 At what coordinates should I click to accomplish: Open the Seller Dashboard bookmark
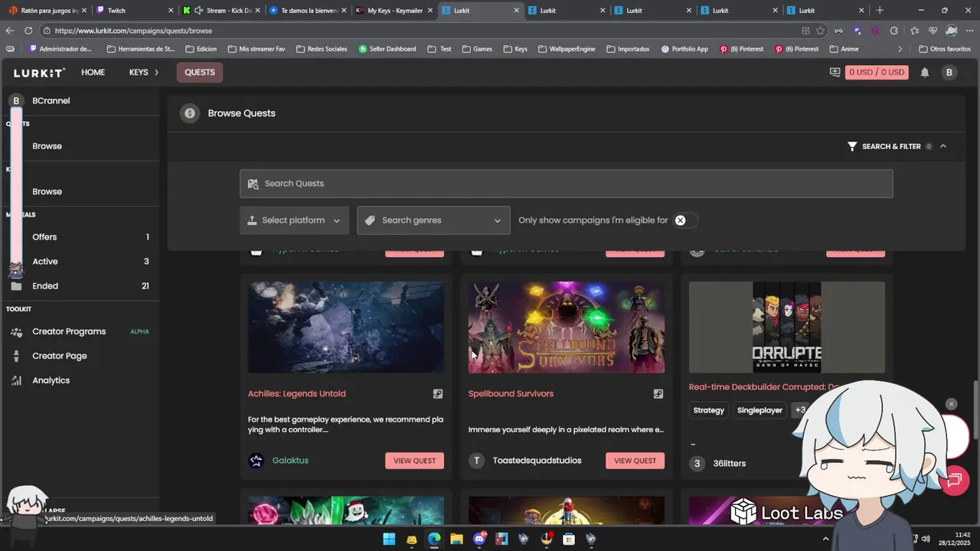(387, 49)
